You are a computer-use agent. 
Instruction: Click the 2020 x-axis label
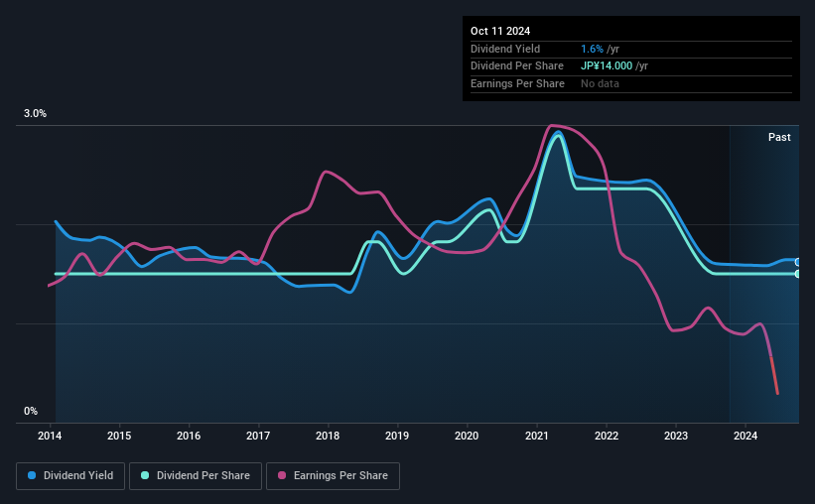(x=467, y=436)
